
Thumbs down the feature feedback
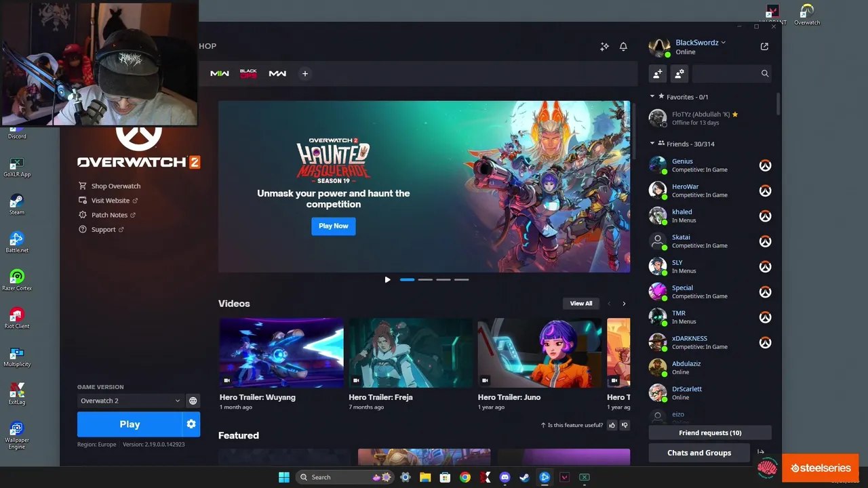(625, 425)
